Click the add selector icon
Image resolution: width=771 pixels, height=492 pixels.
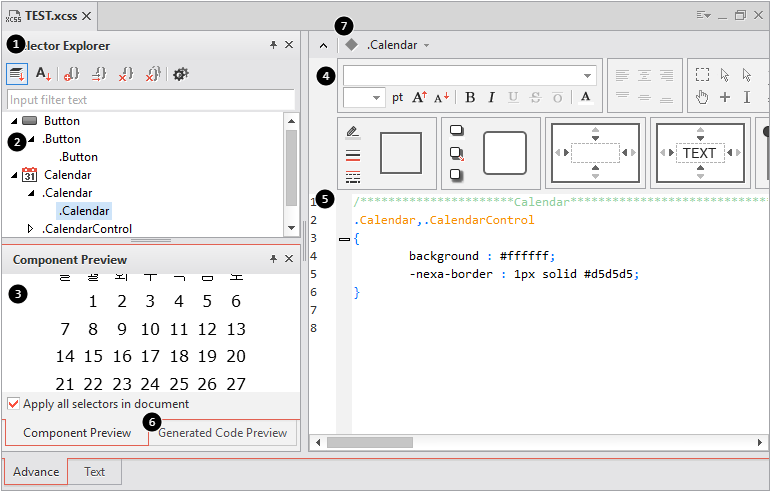coord(72,74)
